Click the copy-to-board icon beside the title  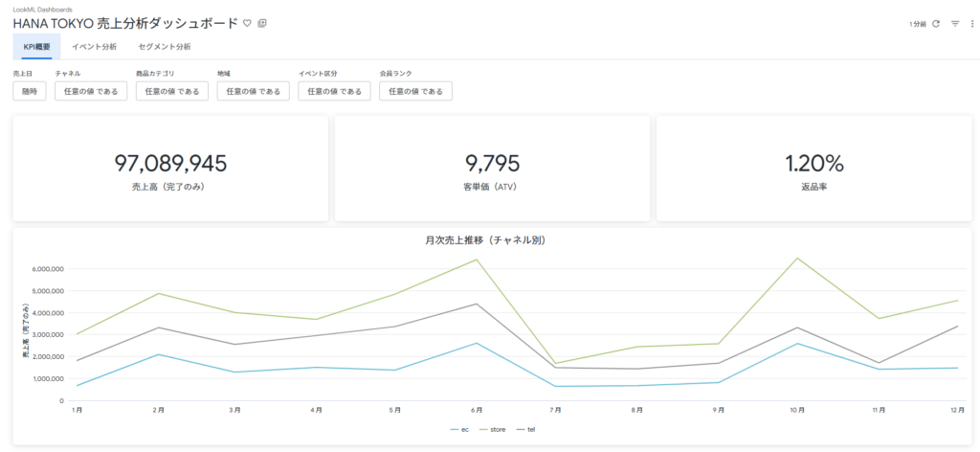pos(262,23)
